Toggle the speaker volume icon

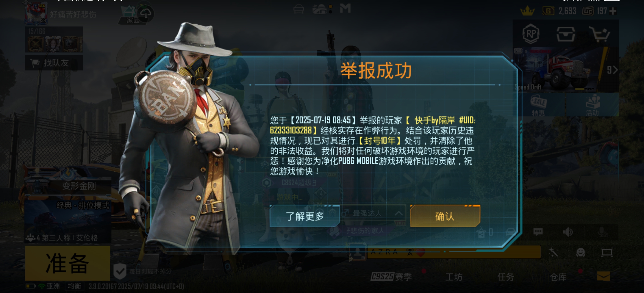click(x=568, y=232)
